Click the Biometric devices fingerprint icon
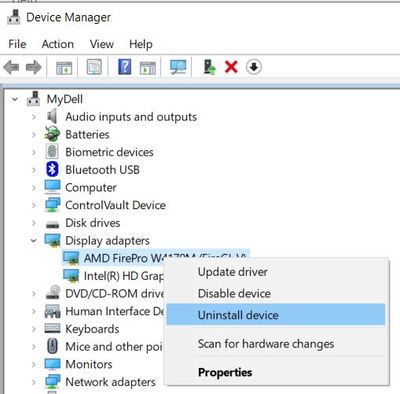400x394 pixels. 52,152
